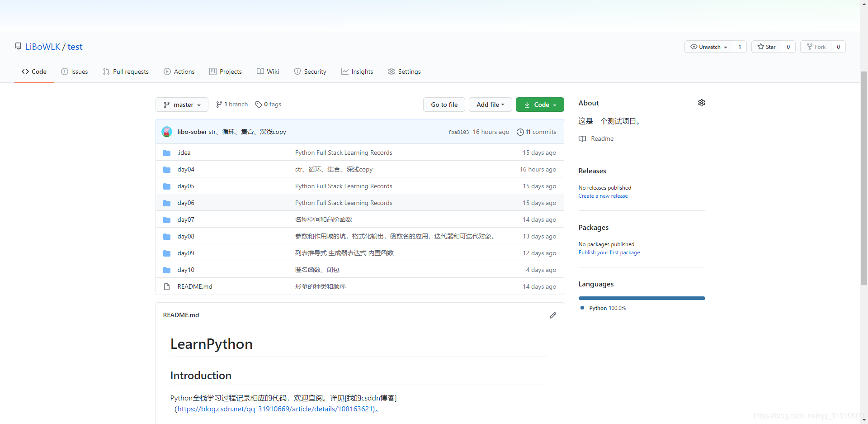The image size is (868, 424).
Task: Click the tag icon next to 0 tags
Action: 259,105
